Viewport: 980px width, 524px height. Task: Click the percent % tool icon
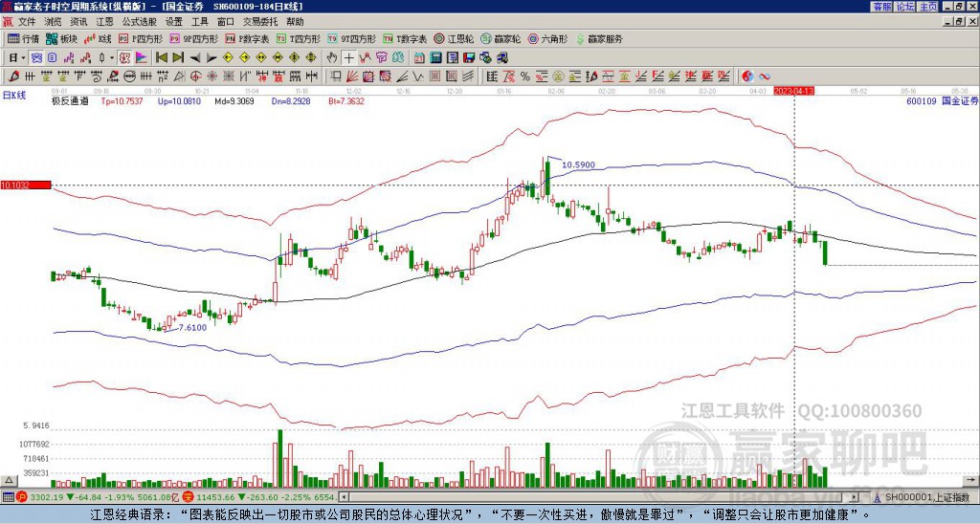[x=525, y=76]
